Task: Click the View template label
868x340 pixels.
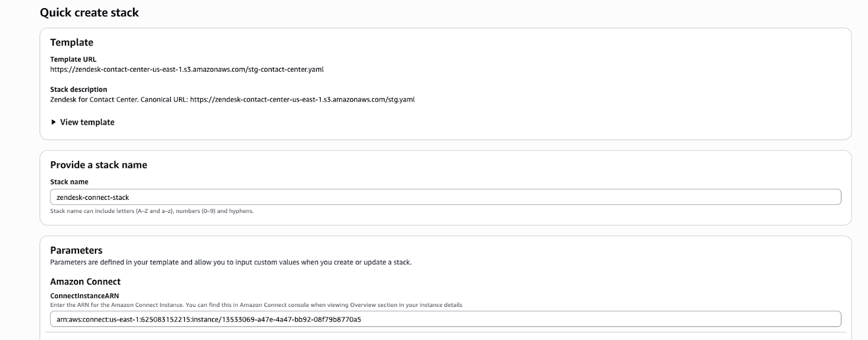Action: coord(87,122)
